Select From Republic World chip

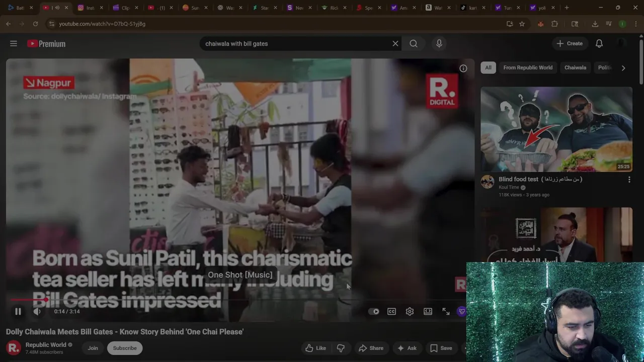[x=528, y=68]
